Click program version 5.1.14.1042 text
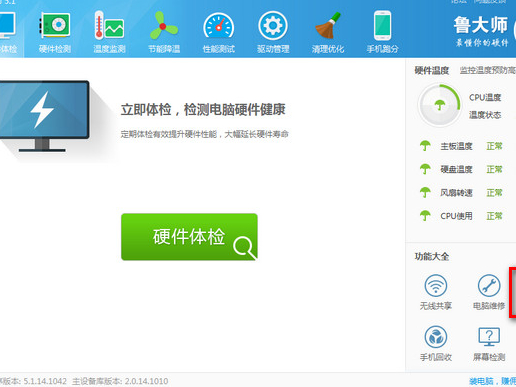The height and width of the screenshot is (387, 516). click(33, 381)
